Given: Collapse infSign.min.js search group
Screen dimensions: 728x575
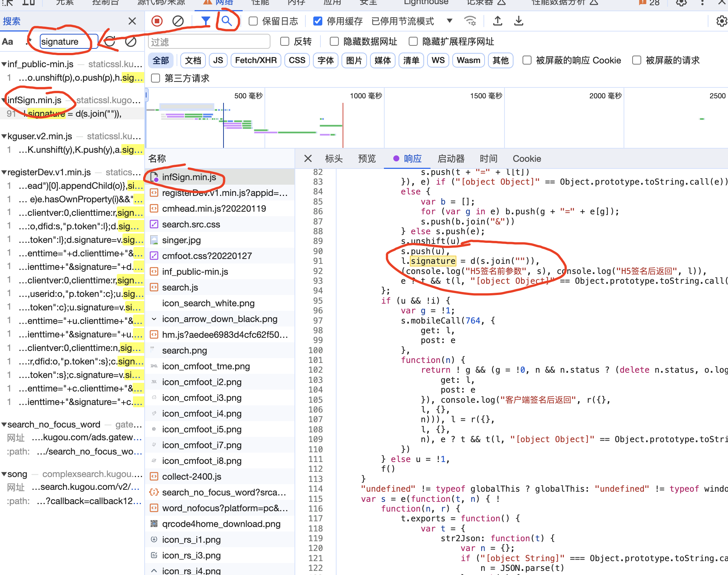Looking at the screenshot, I should 4,100.
